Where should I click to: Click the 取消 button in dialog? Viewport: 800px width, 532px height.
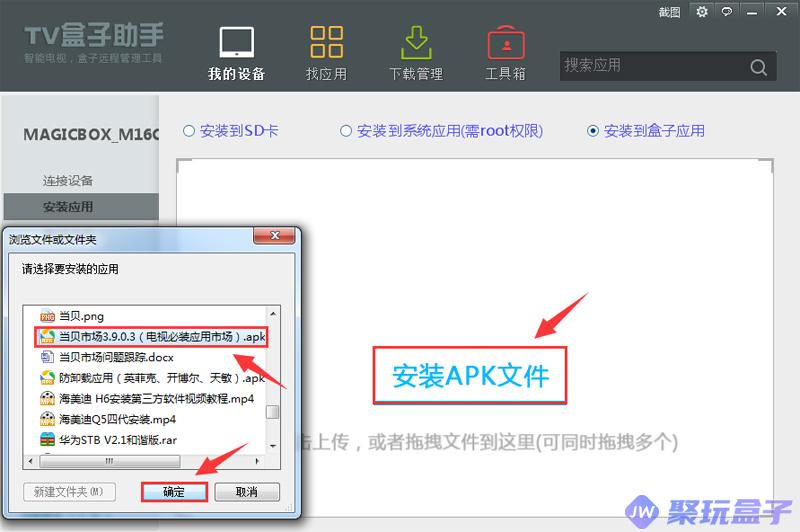coord(246,492)
